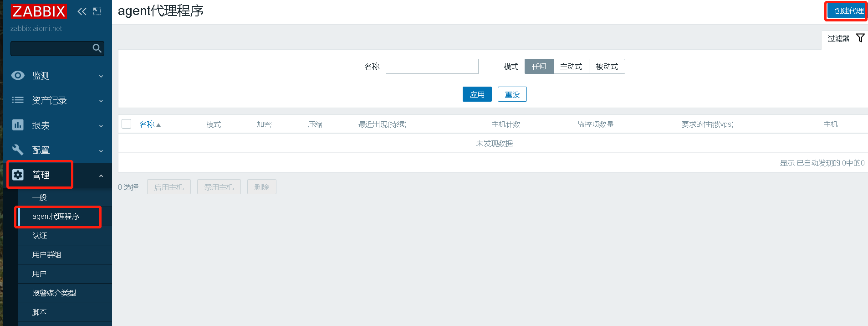Viewport: 868px width, 326px height.
Task: Click the list icon for 资产记录
Action: click(x=18, y=100)
